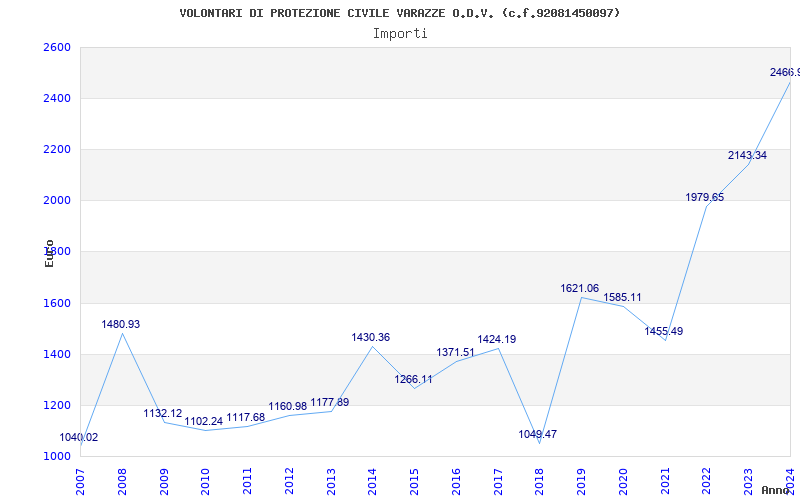Click the x-axis year 2009

point(164,482)
